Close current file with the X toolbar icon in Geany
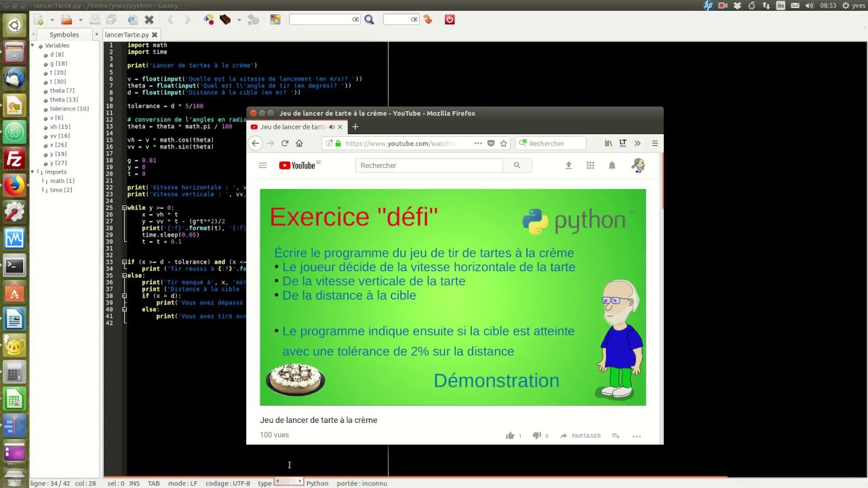Viewport: 868px width, 488px height. [149, 20]
